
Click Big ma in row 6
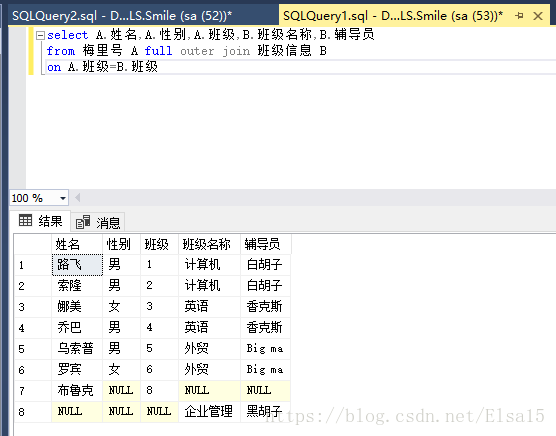pos(266,370)
